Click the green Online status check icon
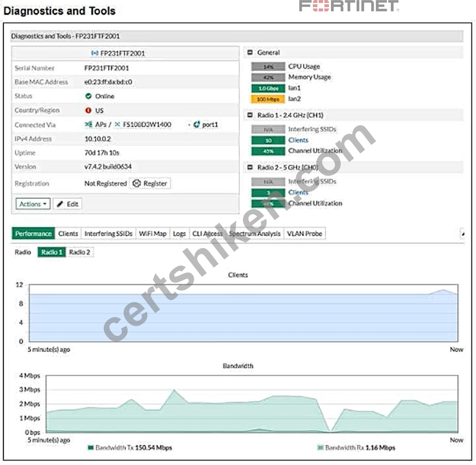This screenshot has width=476, height=465. [88, 96]
